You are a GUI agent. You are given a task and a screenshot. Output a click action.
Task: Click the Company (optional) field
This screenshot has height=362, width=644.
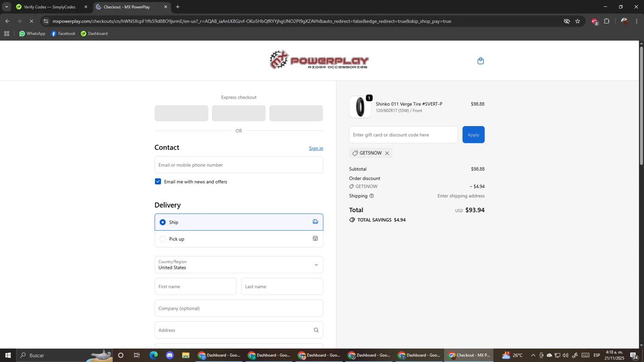point(239,308)
